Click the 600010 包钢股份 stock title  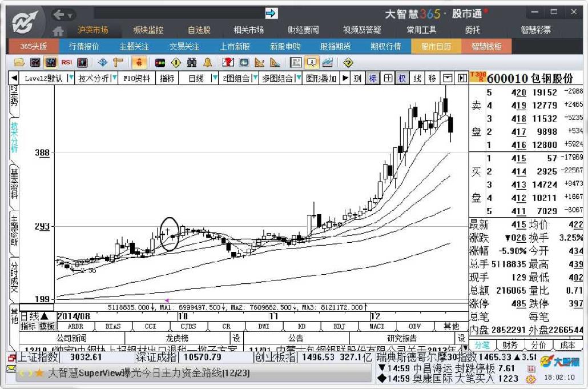(530, 78)
